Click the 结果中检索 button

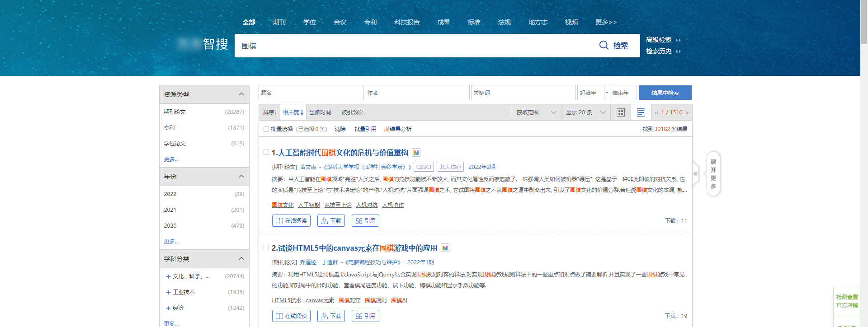(x=665, y=93)
